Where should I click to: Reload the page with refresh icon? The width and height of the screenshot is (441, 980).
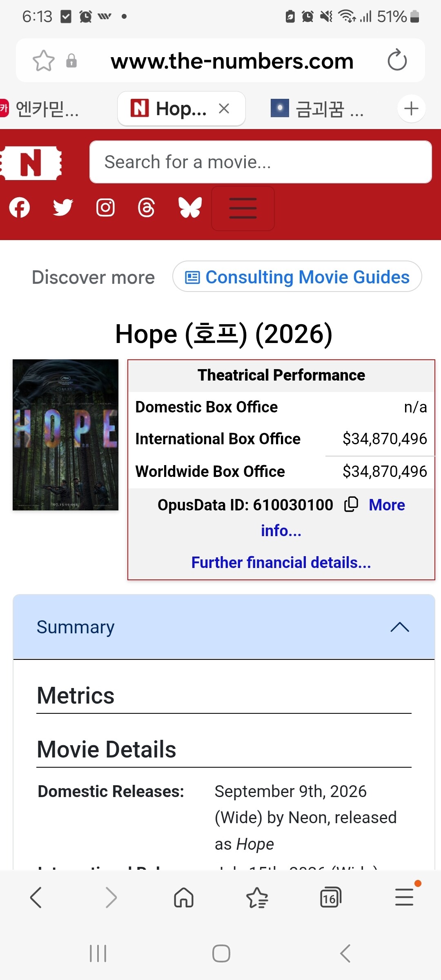pyautogui.click(x=397, y=60)
